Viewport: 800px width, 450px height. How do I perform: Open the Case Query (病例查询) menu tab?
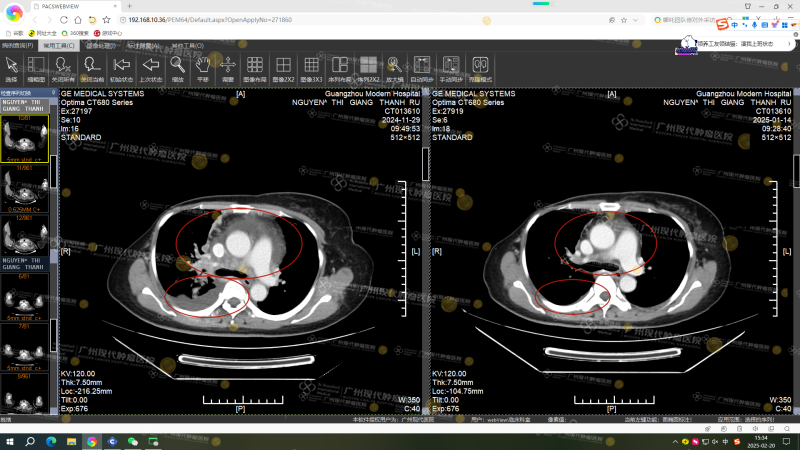(x=17, y=45)
